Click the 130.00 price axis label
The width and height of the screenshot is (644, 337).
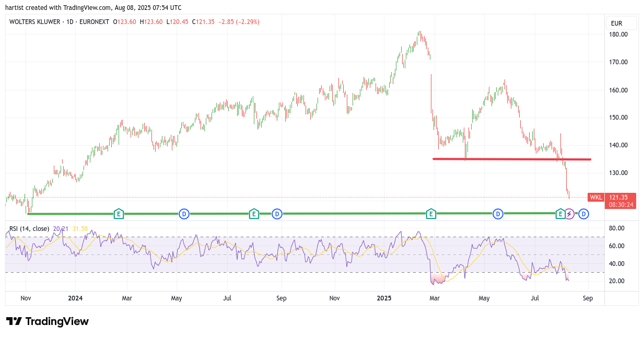(x=618, y=173)
